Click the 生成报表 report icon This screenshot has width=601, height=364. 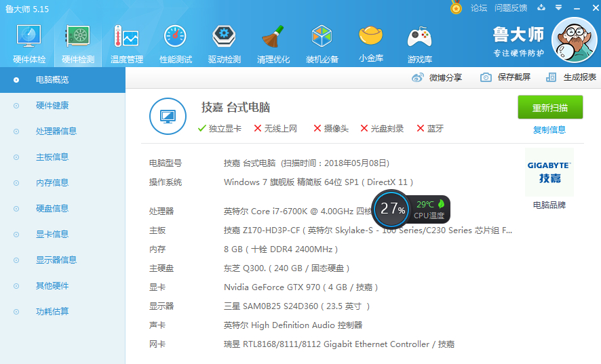tap(551, 77)
